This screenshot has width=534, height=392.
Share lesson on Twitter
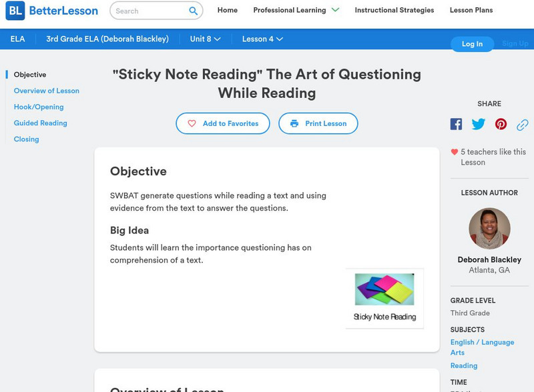tap(479, 124)
